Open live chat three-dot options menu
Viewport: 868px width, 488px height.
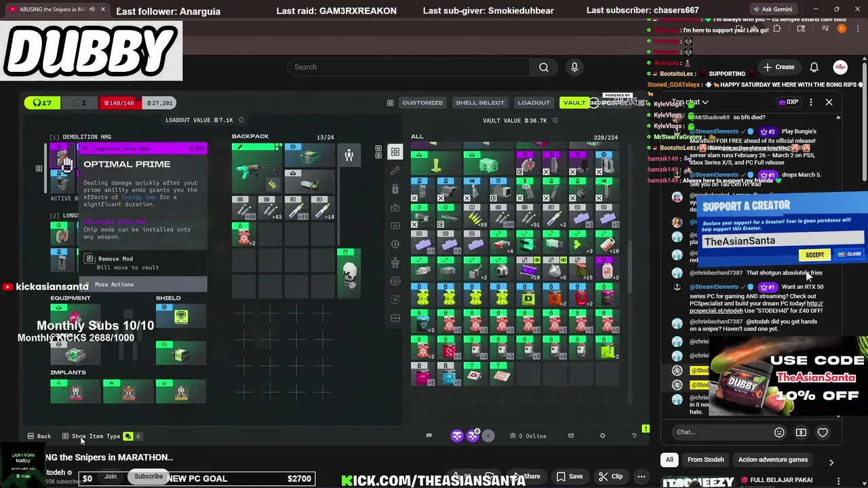pos(812,102)
